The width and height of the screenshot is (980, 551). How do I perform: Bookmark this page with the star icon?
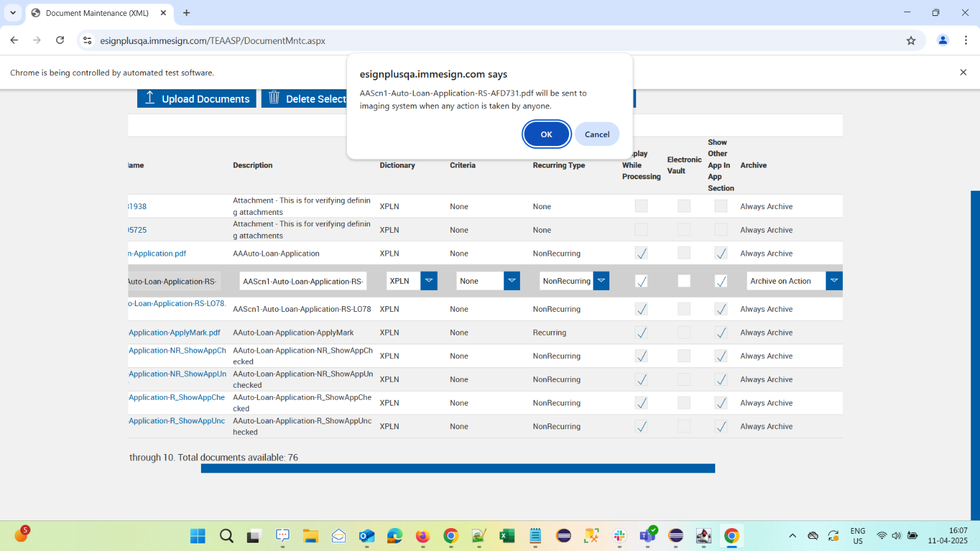pyautogui.click(x=910, y=40)
